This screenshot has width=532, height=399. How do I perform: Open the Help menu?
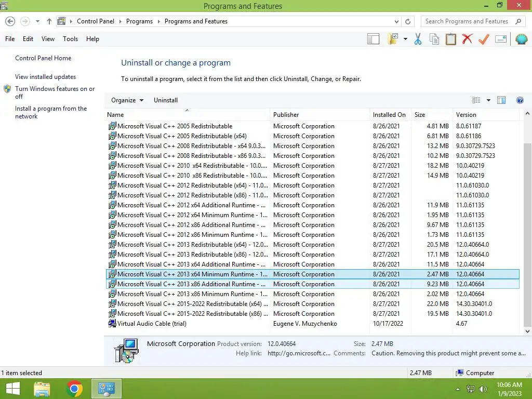92,39
